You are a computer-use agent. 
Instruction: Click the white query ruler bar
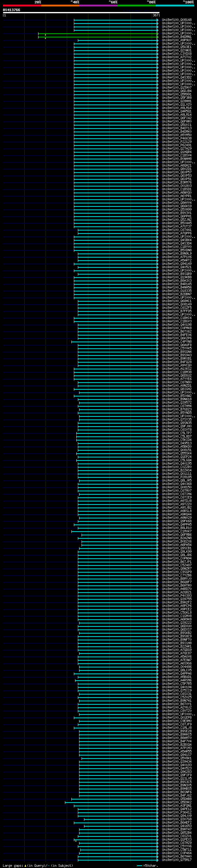(x=81, y=12)
